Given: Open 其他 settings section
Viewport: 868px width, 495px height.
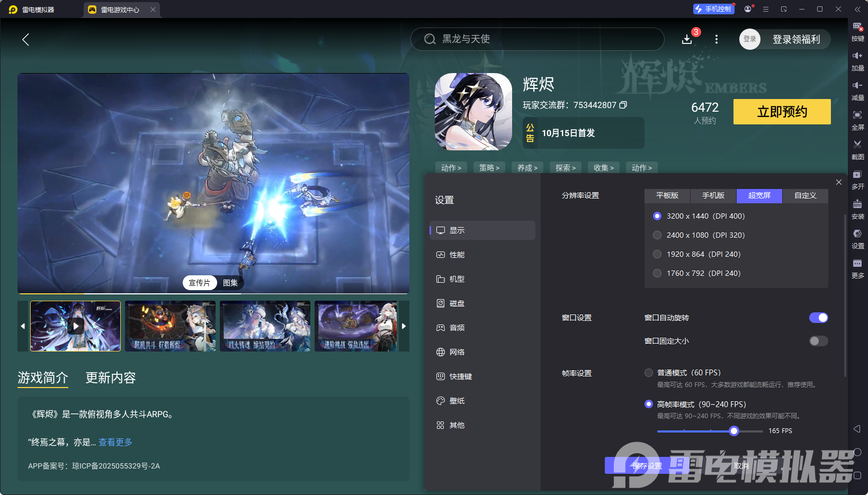Looking at the screenshot, I should pyautogui.click(x=482, y=425).
